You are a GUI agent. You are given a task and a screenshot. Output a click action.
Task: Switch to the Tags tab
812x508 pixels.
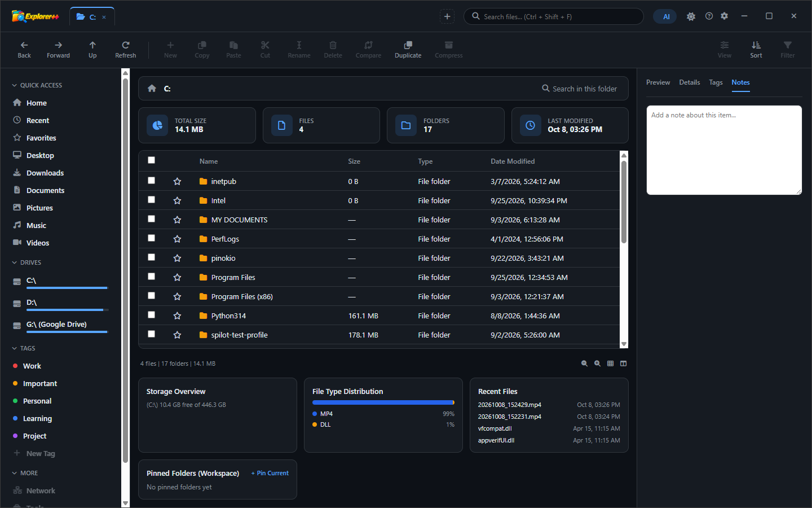[716, 82]
